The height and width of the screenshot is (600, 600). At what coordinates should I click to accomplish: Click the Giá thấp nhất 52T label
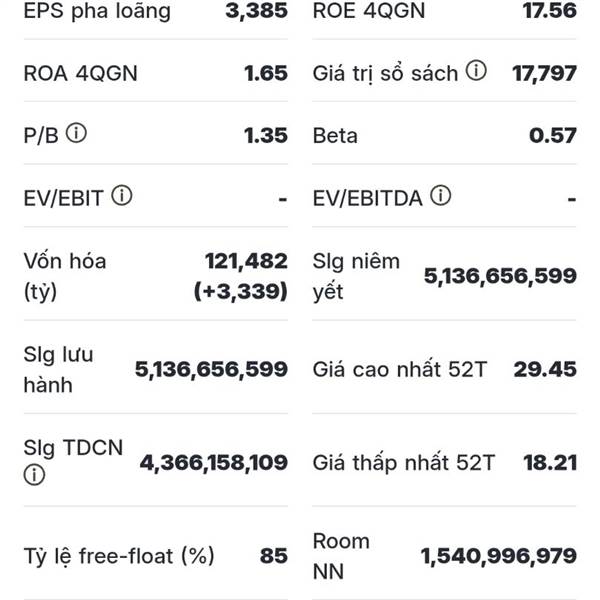404,462
